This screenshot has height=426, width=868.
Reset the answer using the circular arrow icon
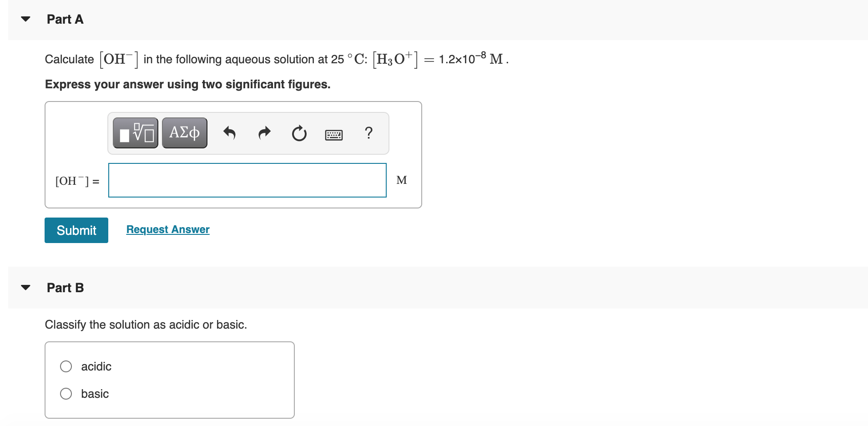[x=299, y=133]
